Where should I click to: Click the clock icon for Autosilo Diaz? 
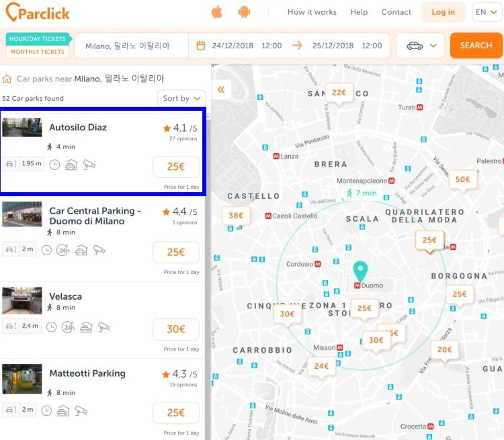click(54, 165)
